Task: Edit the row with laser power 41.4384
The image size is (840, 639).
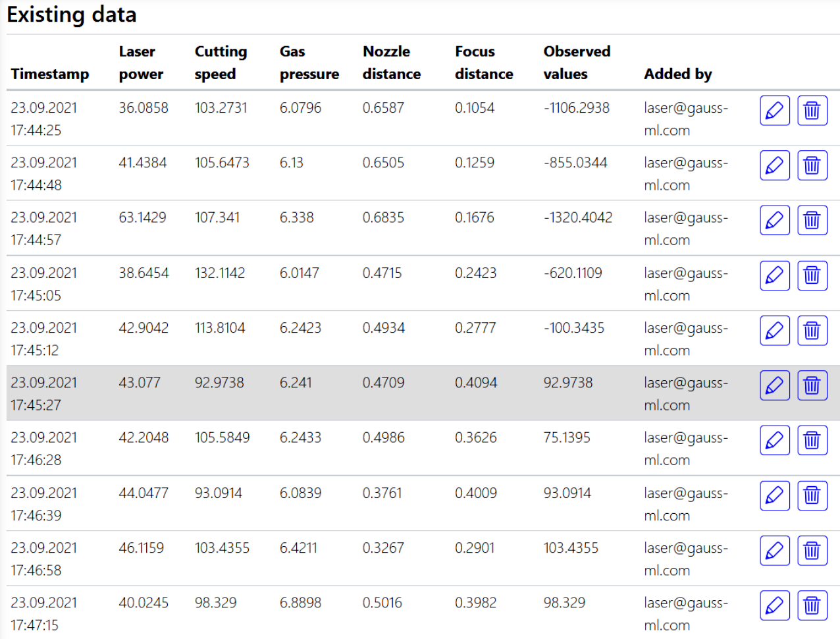Action: [775, 165]
